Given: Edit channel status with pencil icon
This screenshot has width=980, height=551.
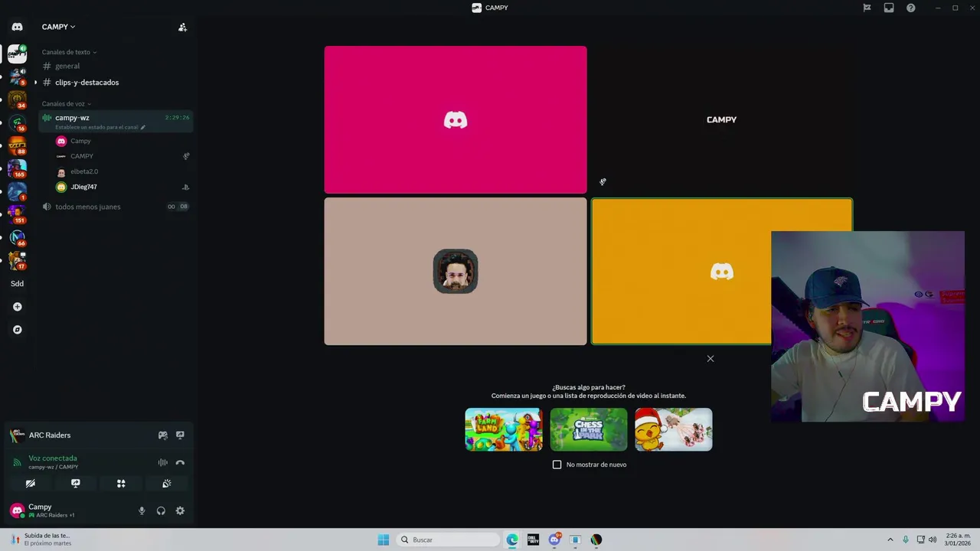Looking at the screenshot, I should tap(142, 127).
